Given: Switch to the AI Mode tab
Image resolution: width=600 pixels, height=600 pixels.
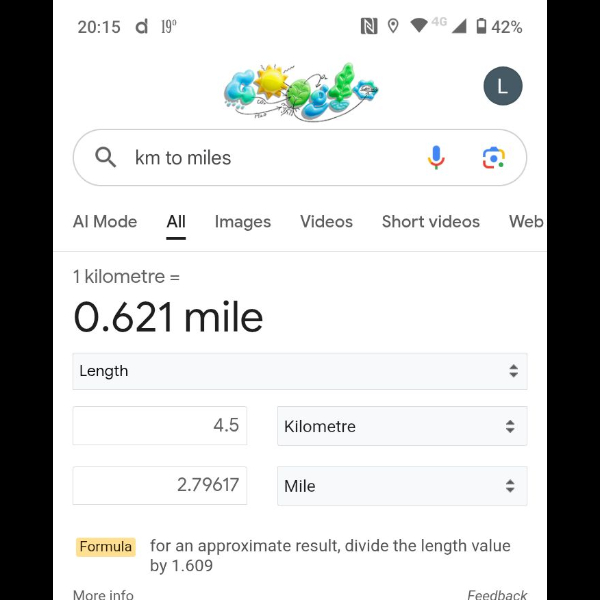Looking at the screenshot, I should pos(105,222).
